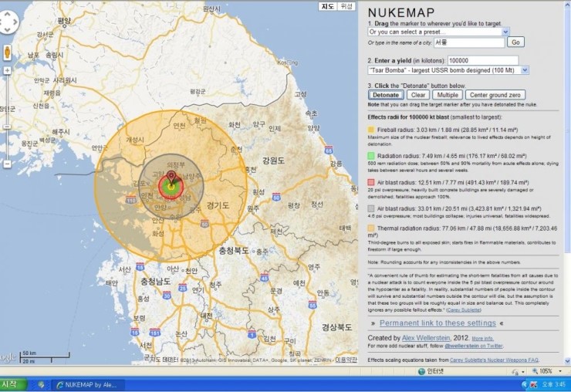The image size is (571, 392).
Task: Click the highway 30 shield icon
Action: pos(167,295)
